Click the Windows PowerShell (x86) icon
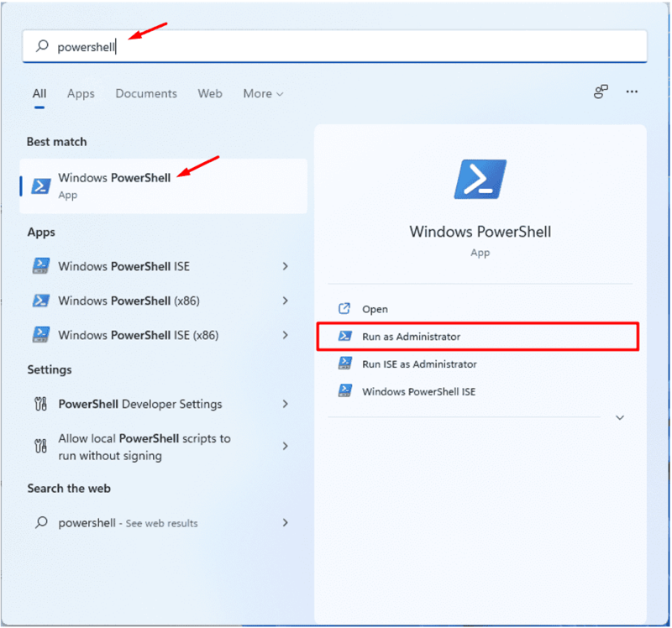Viewport: 672px width, 628px height. coord(40,301)
